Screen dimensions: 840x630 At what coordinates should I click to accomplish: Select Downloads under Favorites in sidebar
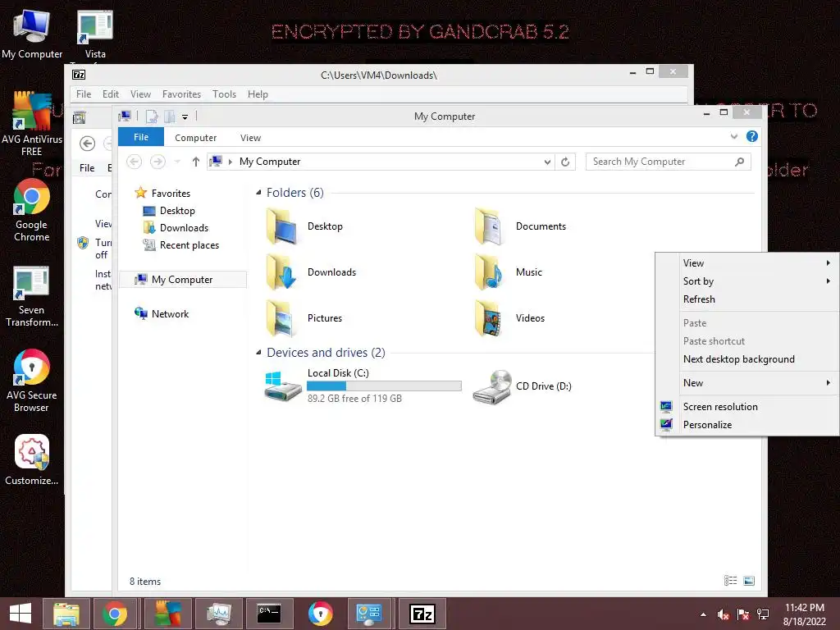point(183,228)
